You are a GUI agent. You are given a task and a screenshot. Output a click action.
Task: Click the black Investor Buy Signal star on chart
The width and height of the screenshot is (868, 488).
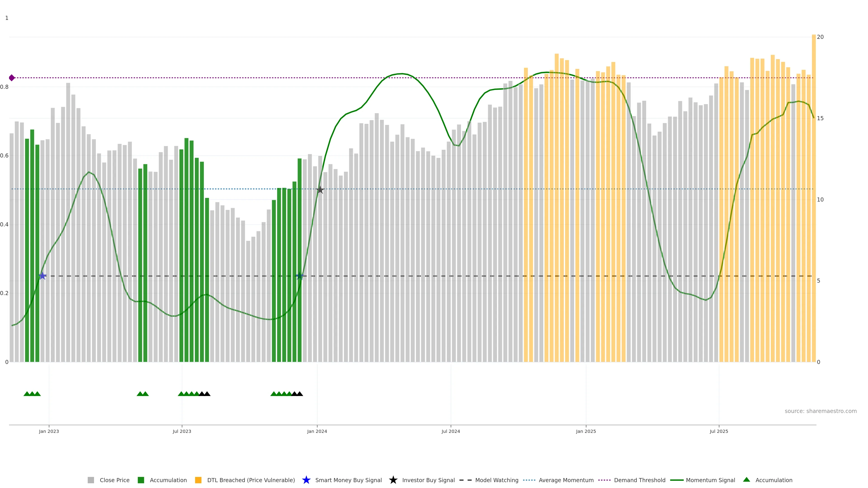(x=320, y=190)
